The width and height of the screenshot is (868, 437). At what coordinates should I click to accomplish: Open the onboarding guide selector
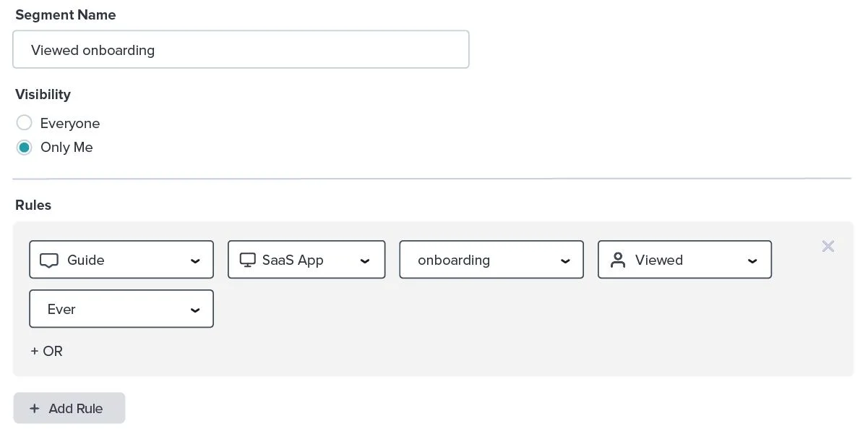pyautogui.click(x=477, y=260)
